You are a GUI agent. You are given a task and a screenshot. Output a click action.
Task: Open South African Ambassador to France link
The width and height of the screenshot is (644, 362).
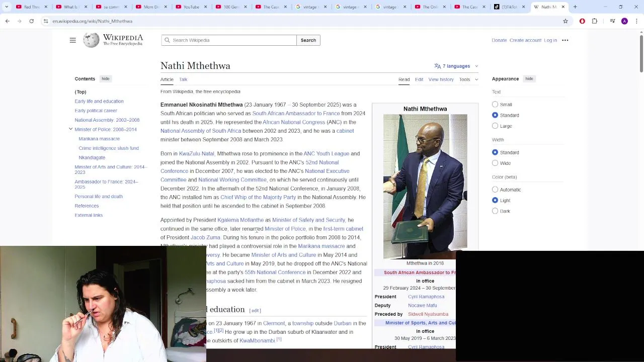click(x=296, y=114)
